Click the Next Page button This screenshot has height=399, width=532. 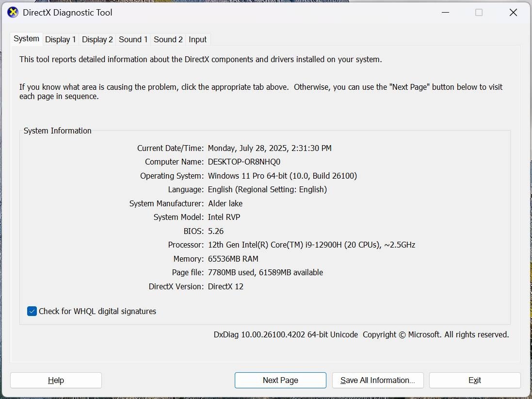pos(281,381)
